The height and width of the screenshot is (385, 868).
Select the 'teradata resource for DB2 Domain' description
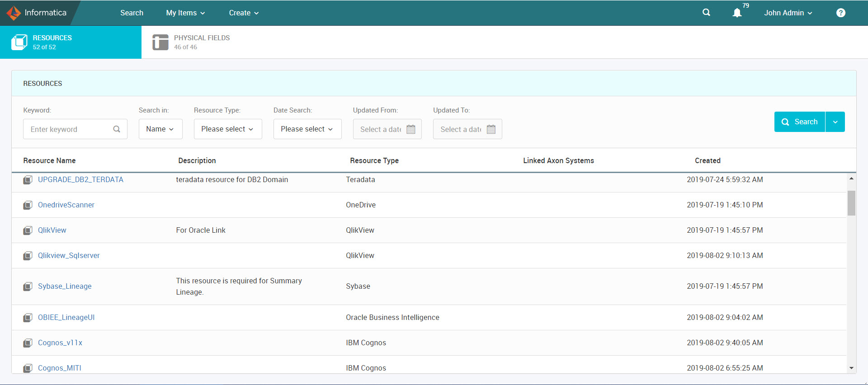[x=232, y=180]
